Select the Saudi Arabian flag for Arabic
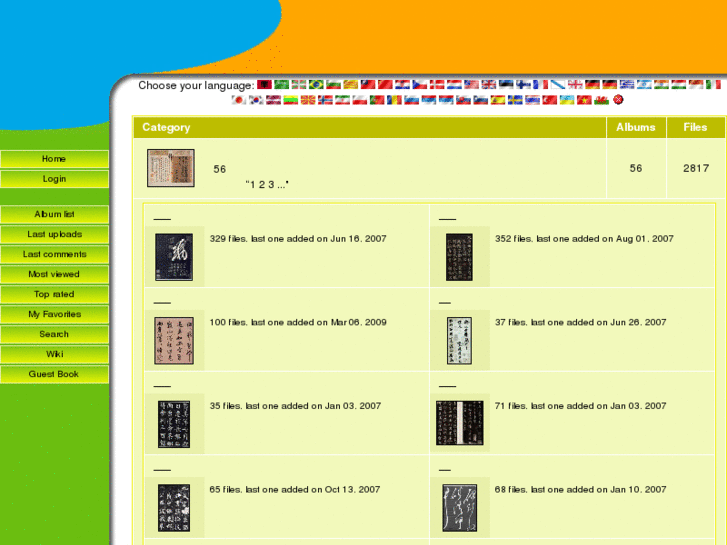The height and width of the screenshot is (545, 727). coord(281,84)
